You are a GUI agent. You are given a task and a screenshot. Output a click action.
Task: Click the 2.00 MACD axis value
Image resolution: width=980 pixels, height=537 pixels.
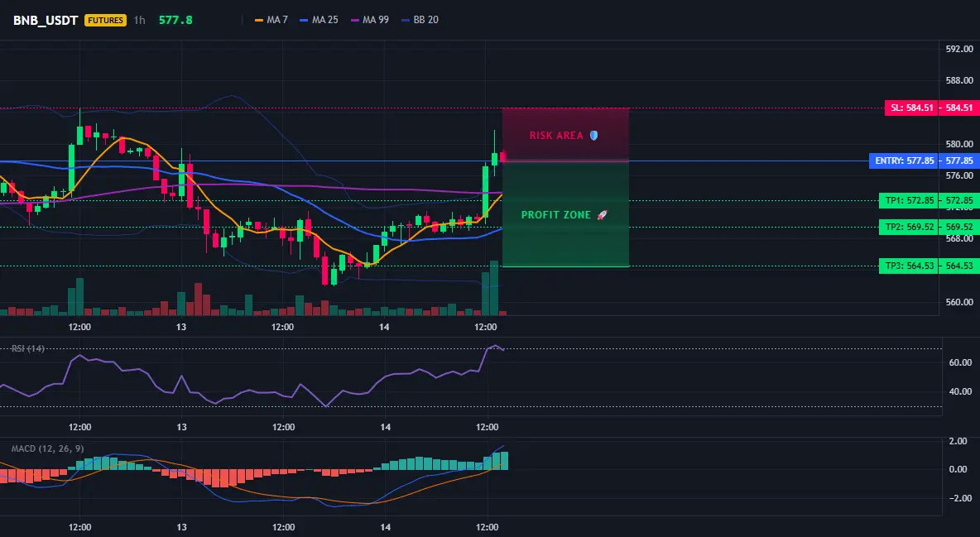point(958,441)
